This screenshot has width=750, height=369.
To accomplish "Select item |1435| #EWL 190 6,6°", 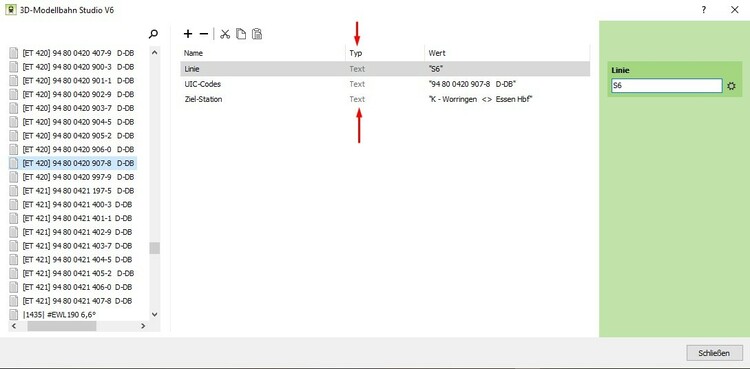I will [60, 314].
